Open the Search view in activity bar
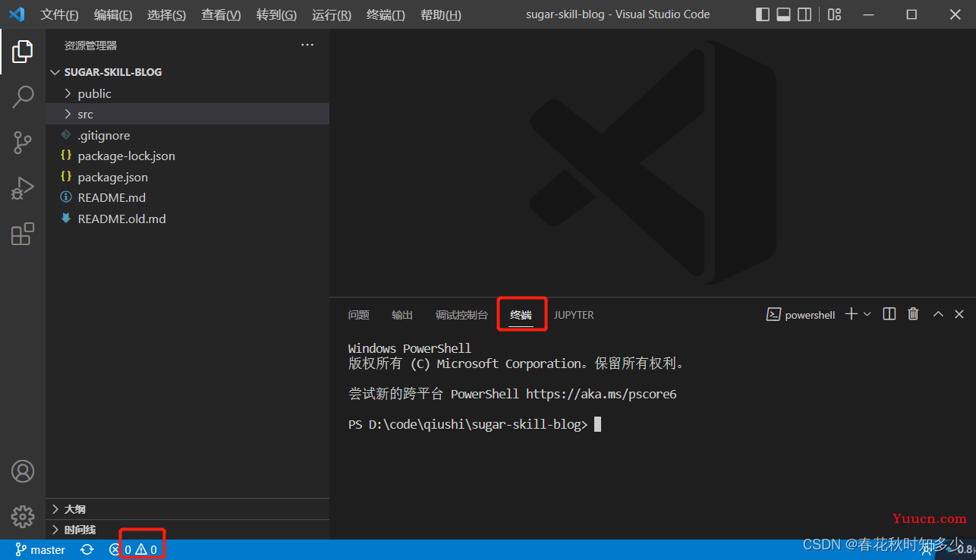 point(23,96)
